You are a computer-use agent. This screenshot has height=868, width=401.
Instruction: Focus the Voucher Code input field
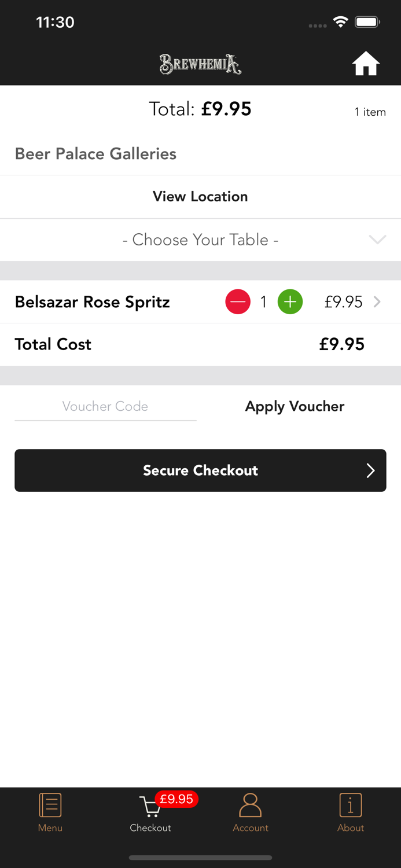pyautogui.click(x=105, y=406)
